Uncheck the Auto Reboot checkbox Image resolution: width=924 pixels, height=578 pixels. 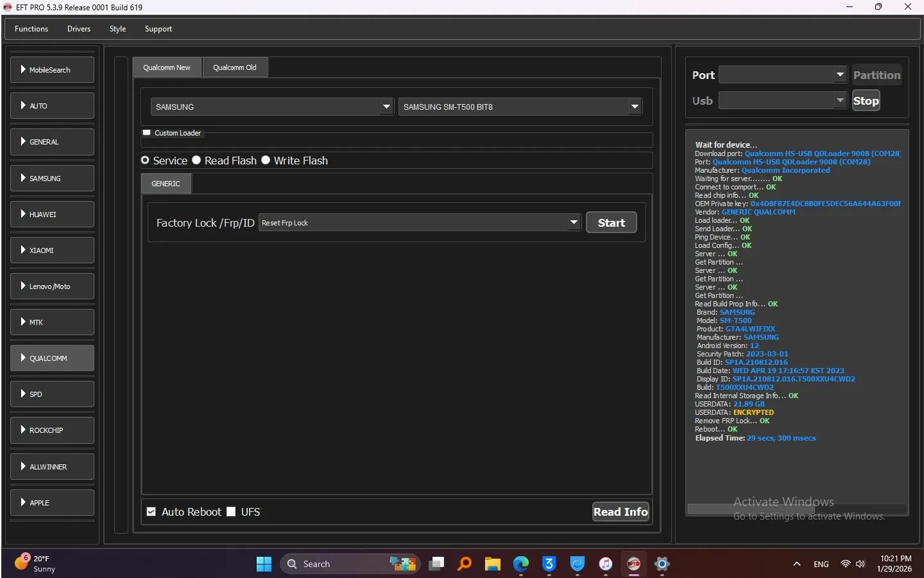pyautogui.click(x=151, y=512)
